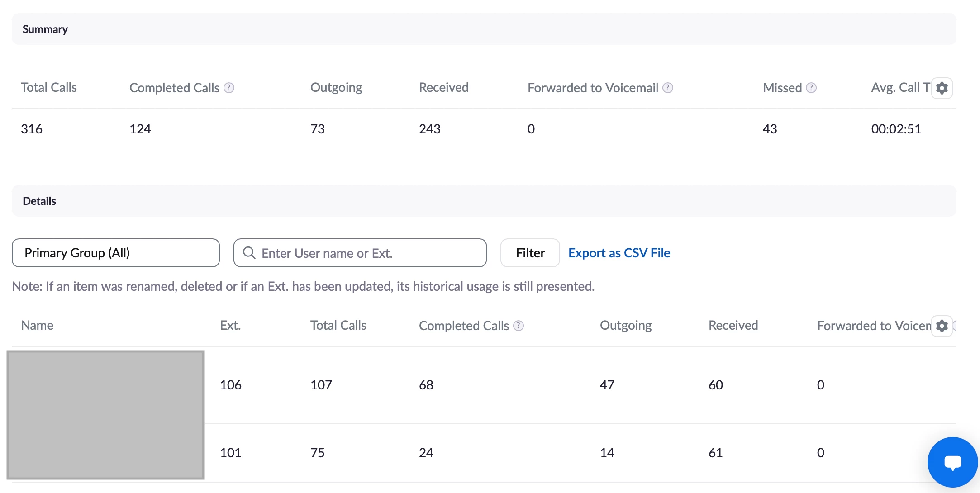Click help icon beside Forwarded to Voicemail
This screenshot has width=980, height=493.
pos(668,88)
